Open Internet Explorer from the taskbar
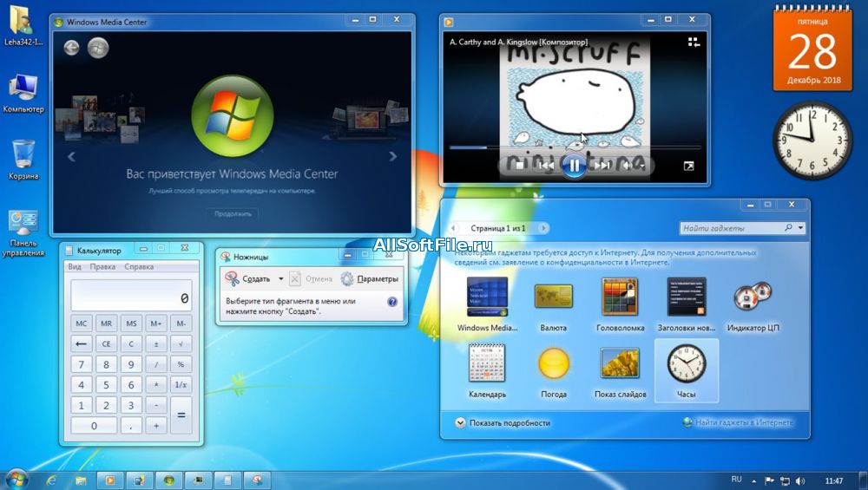Viewport: 868px width, 490px height. [x=51, y=480]
